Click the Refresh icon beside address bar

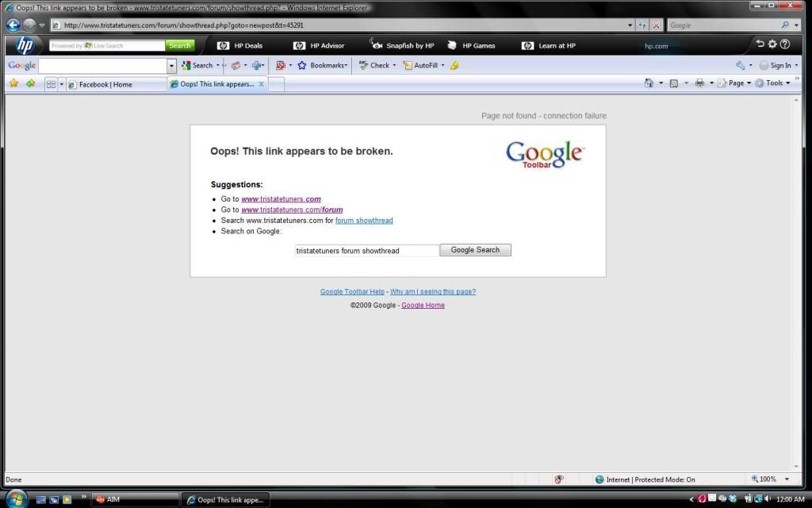(x=642, y=25)
